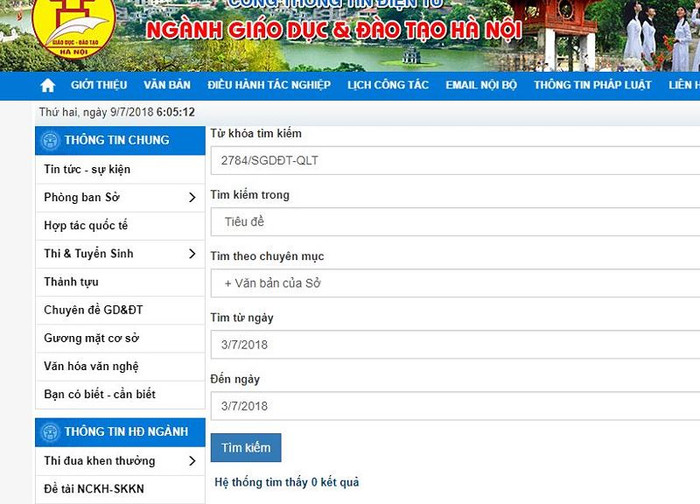Screen dimensions: 700x504
Task: Open the Thi đua khen thưởng link
Action: [100, 461]
